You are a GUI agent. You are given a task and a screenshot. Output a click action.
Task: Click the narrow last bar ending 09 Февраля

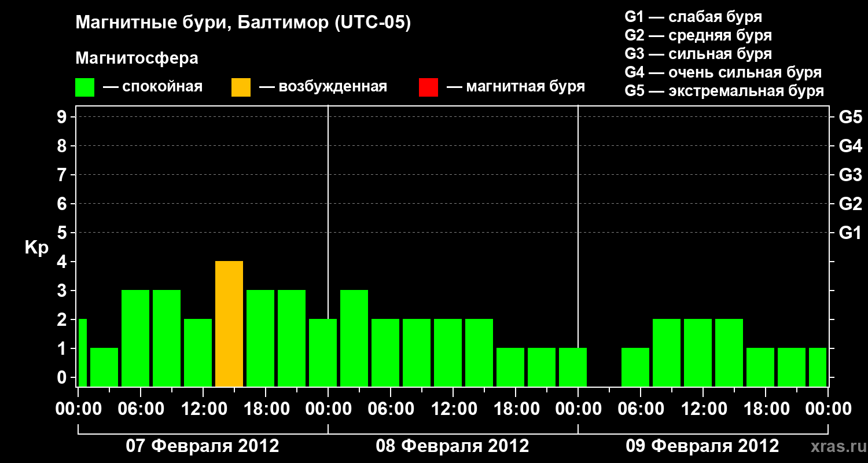tap(818, 368)
